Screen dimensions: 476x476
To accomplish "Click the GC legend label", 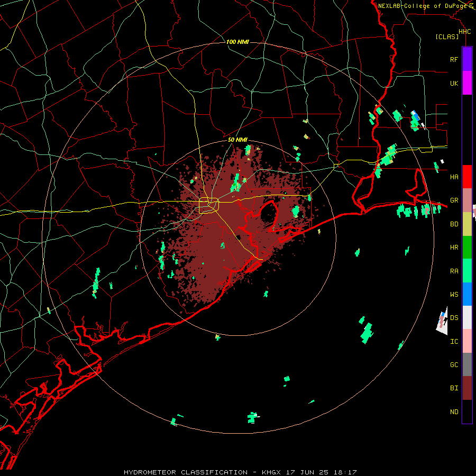I will [454, 364].
